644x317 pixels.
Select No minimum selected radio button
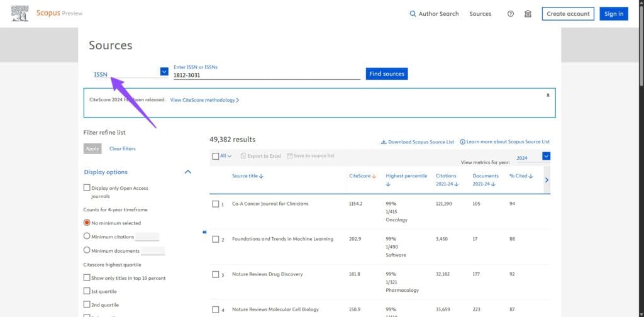pos(87,223)
